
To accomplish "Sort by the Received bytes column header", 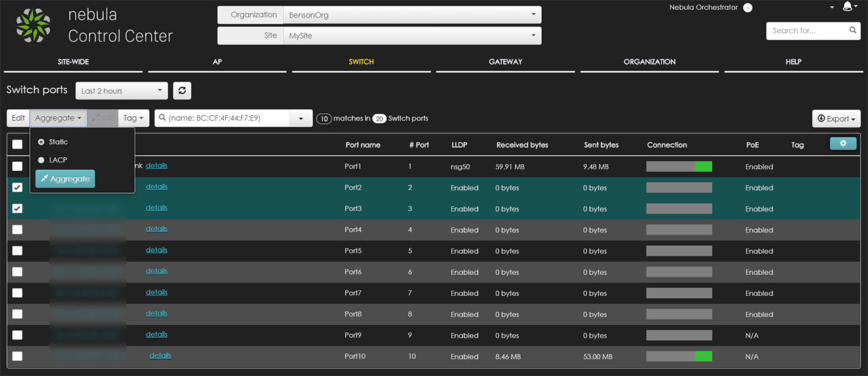I will (522, 145).
